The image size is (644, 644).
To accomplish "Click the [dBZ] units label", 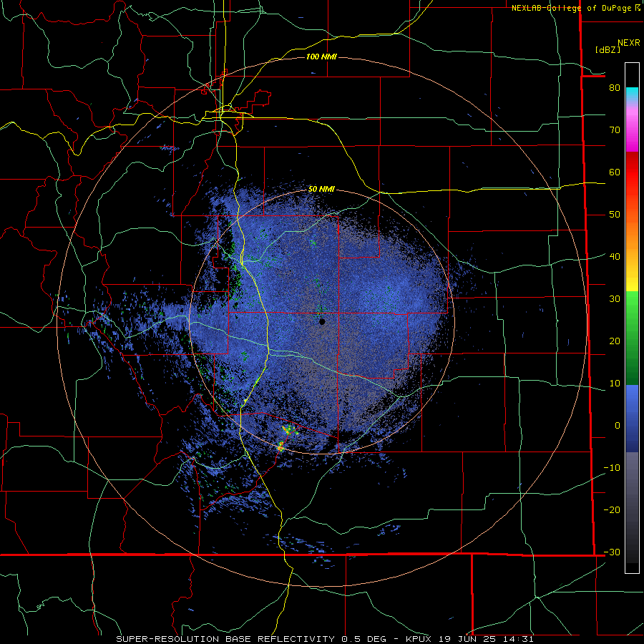I will coord(608,49).
